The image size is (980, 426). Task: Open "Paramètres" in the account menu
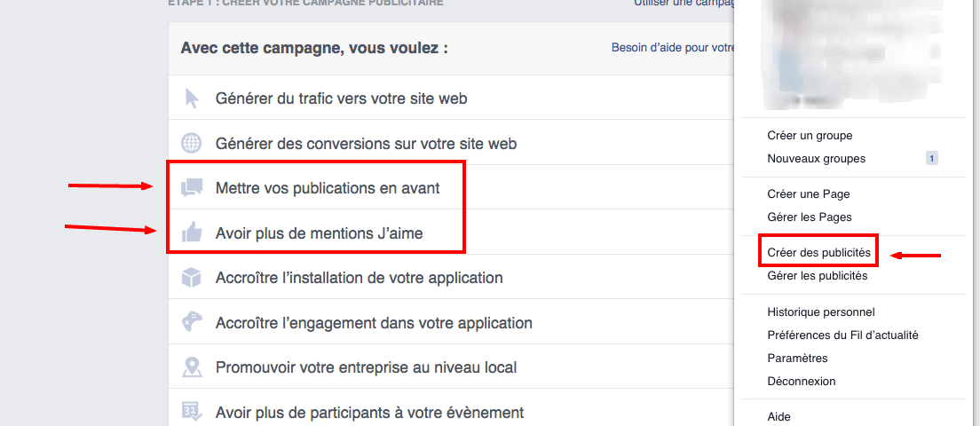(x=797, y=359)
